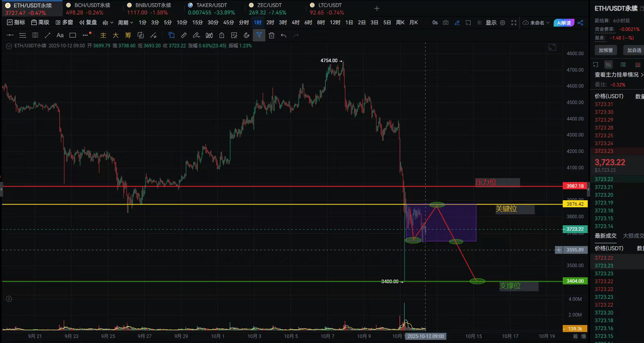Select the 4时 timeframe

click(296, 23)
